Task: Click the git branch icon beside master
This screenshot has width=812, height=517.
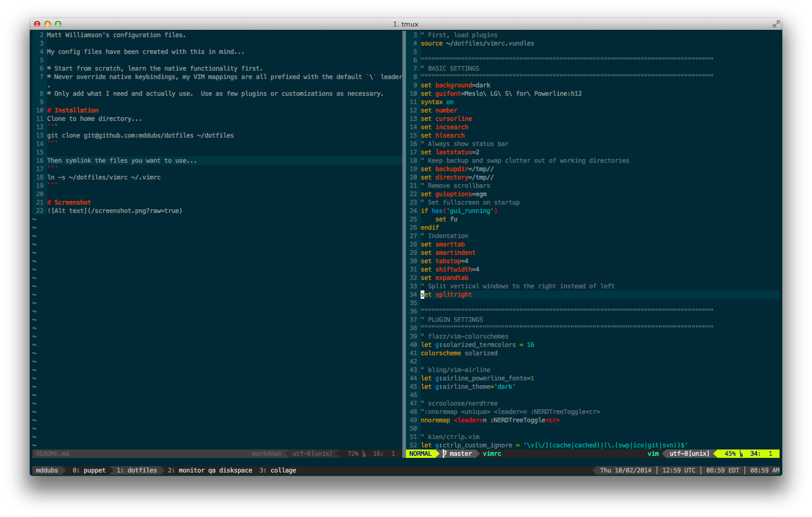Action: [x=445, y=454]
